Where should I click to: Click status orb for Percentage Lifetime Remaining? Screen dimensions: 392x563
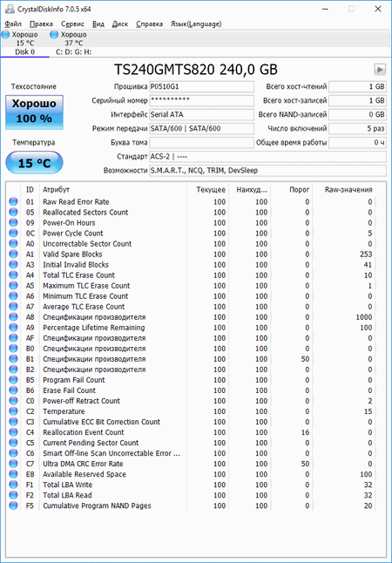point(13,328)
